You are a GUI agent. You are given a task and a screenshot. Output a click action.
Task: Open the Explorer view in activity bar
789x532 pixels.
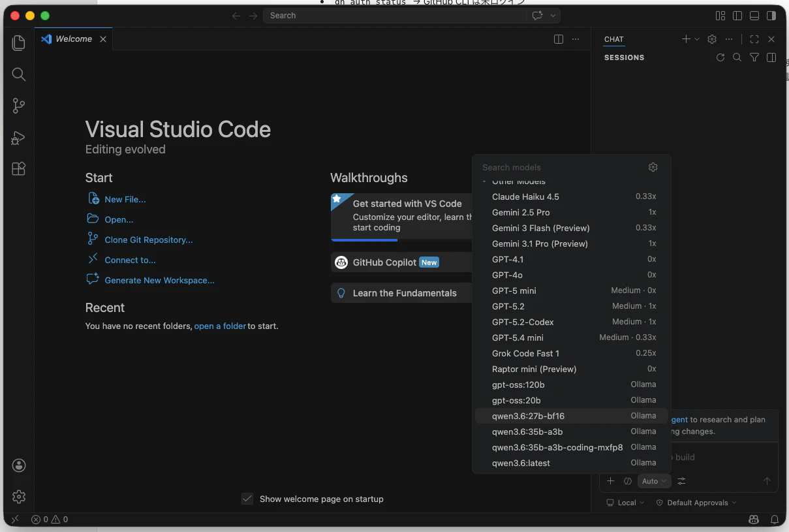pyautogui.click(x=19, y=43)
